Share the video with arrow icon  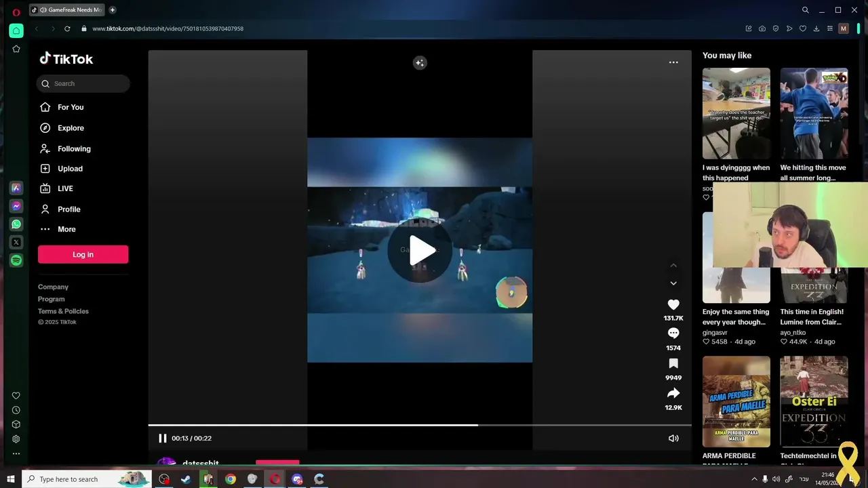(x=673, y=393)
